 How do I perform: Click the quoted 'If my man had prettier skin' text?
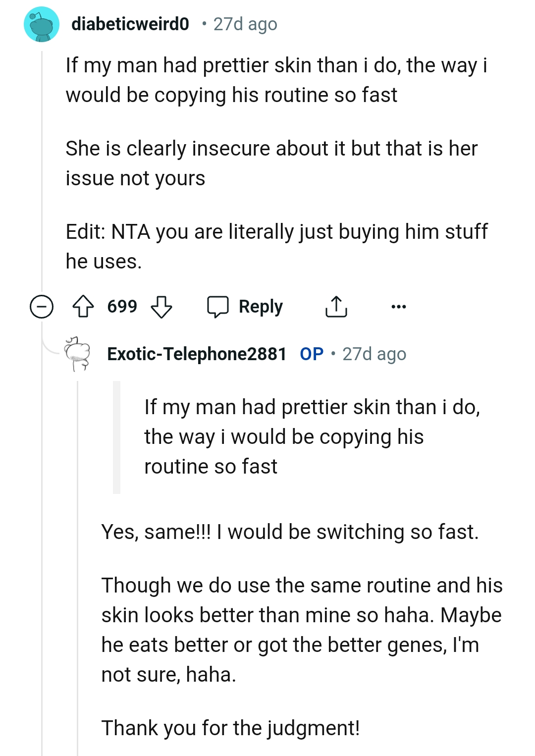pyautogui.click(x=297, y=436)
